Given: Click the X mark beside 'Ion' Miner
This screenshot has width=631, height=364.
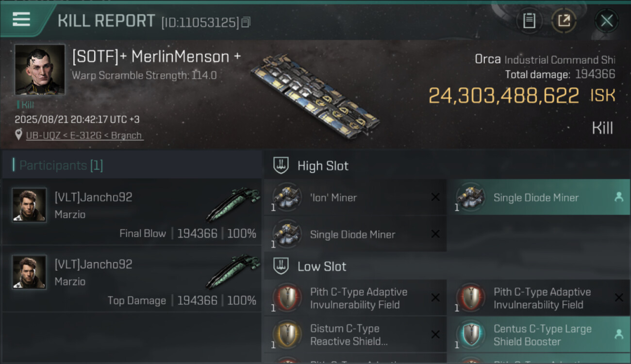Looking at the screenshot, I should click(x=435, y=198).
